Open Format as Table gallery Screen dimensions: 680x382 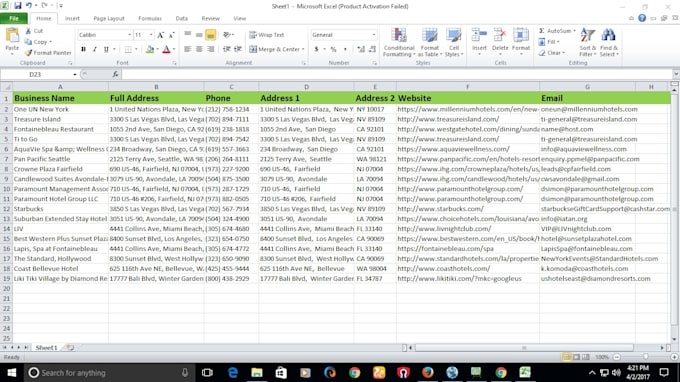click(430, 42)
